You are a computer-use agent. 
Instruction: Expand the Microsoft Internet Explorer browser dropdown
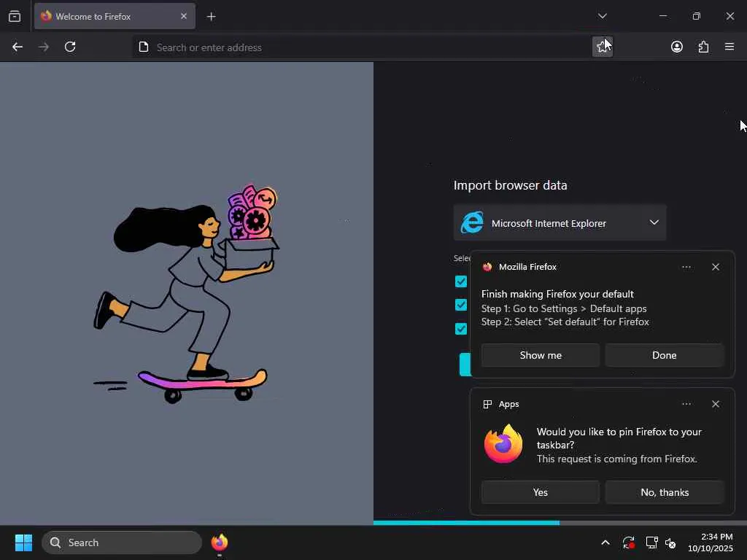tap(560, 223)
